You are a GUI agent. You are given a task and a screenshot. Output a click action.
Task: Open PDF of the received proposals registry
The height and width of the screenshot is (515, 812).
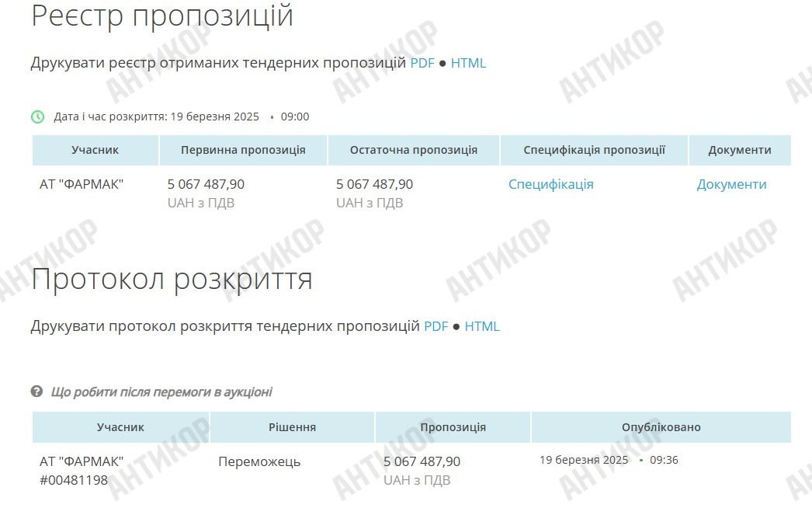click(x=422, y=63)
